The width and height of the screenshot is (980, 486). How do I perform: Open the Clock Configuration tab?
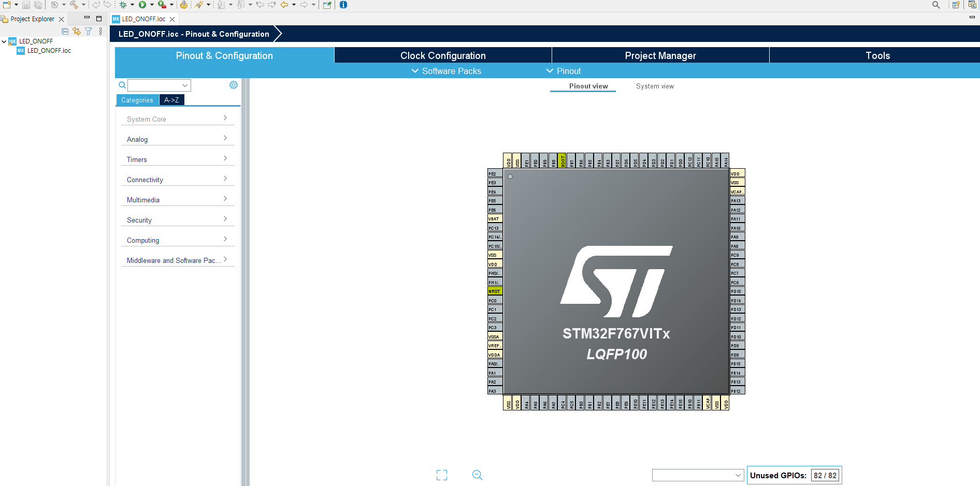coord(443,55)
